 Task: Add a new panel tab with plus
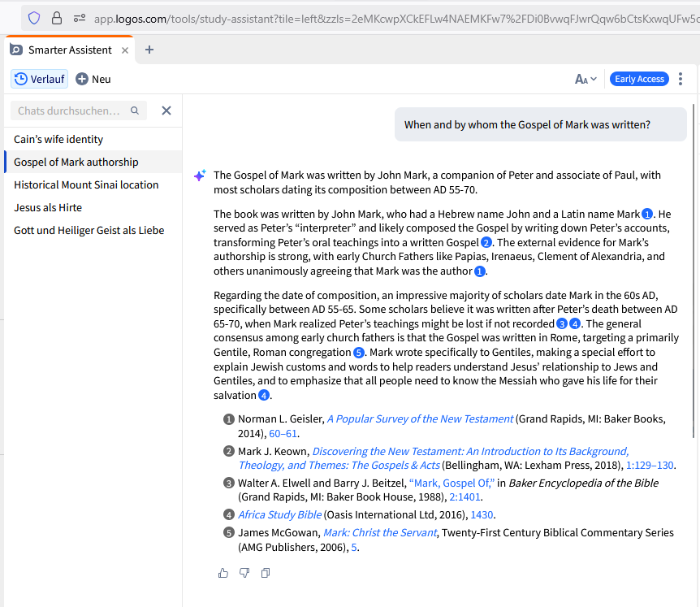(x=149, y=50)
